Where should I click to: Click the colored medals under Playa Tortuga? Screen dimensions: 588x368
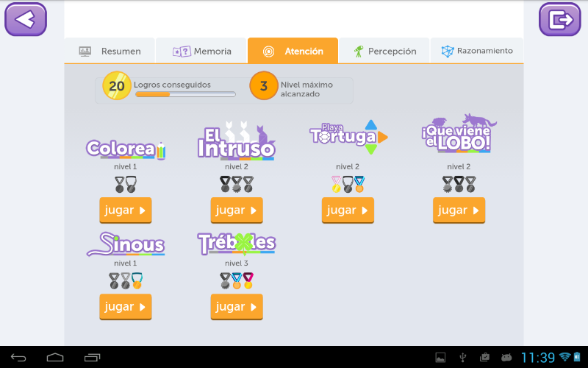tap(348, 185)
